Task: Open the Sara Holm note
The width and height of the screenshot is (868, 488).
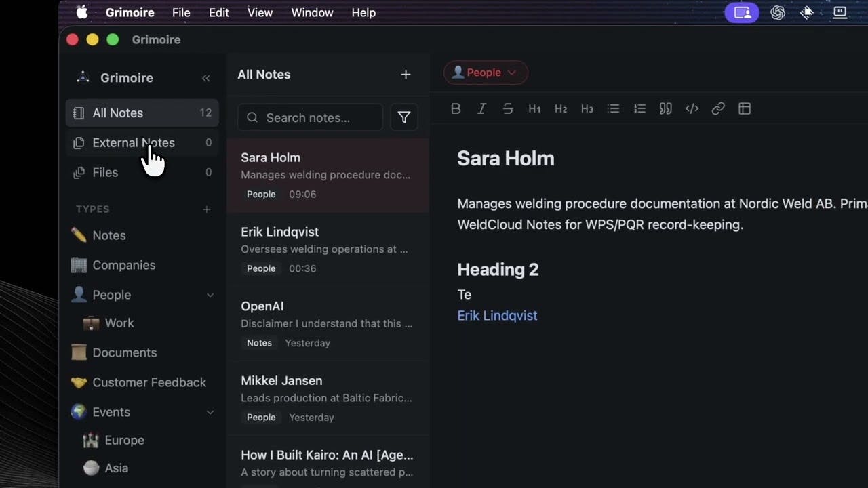Action: (x=328, y=176)
